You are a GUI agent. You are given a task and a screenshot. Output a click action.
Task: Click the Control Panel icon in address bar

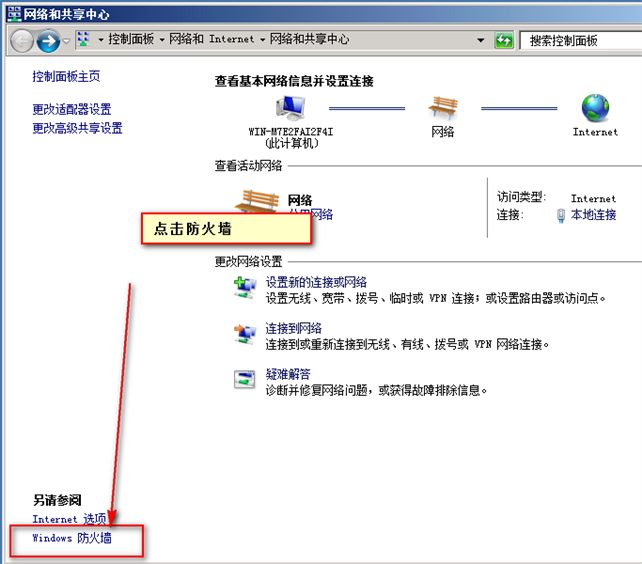click(84, 39)
